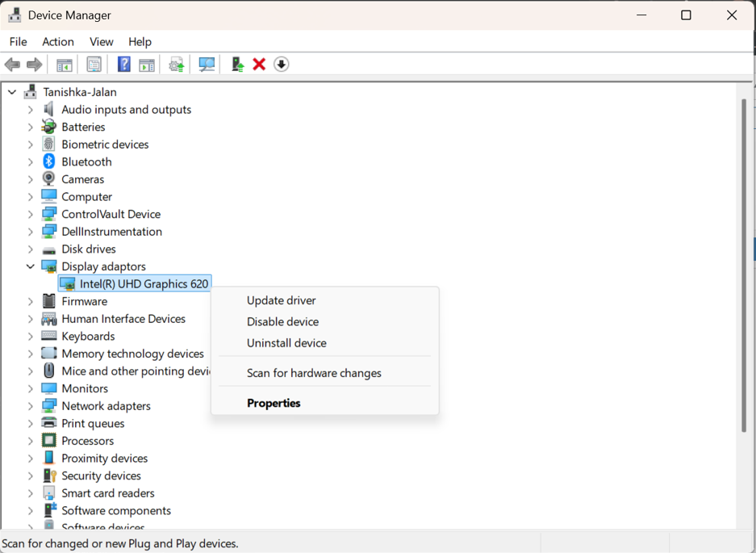Click the Disable device down-arrow icon
The image size is (756, 553).
(281, 64)
